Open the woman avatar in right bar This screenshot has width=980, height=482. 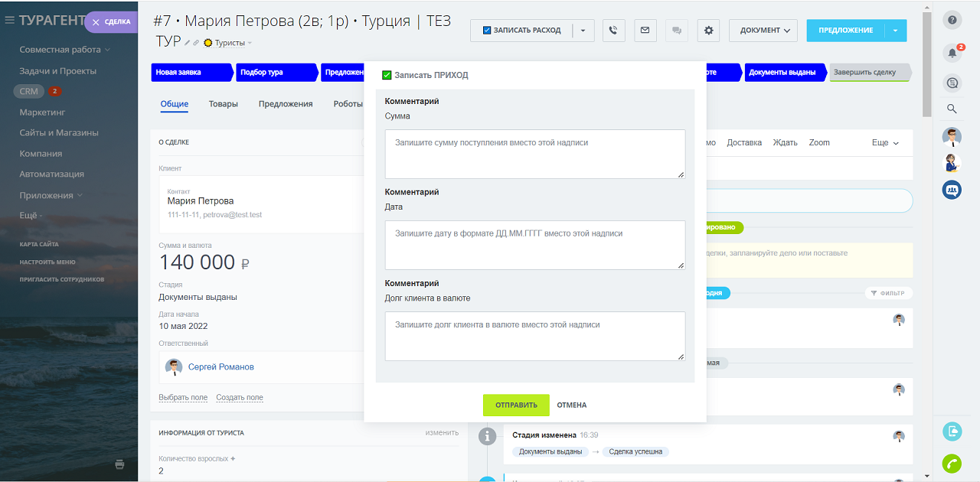pyautogui.click(x=952, y=163)
